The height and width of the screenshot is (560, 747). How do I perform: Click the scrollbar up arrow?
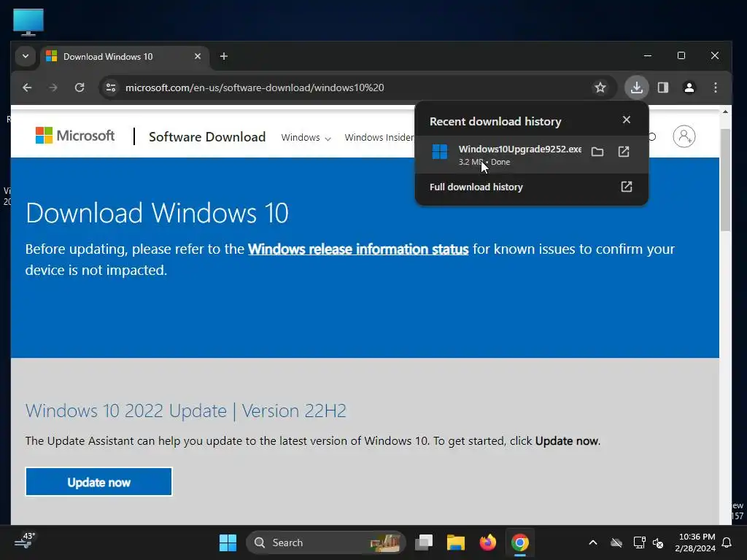(725, 112)
